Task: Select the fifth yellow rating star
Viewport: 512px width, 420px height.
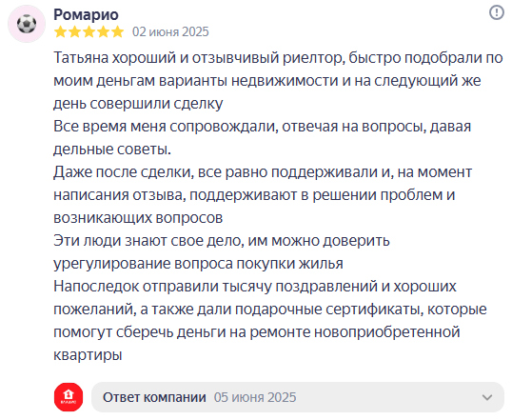Action: [x=117, y=32]
